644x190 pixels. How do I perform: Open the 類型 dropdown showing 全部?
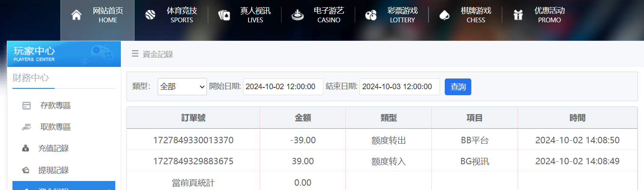point(182,87)
